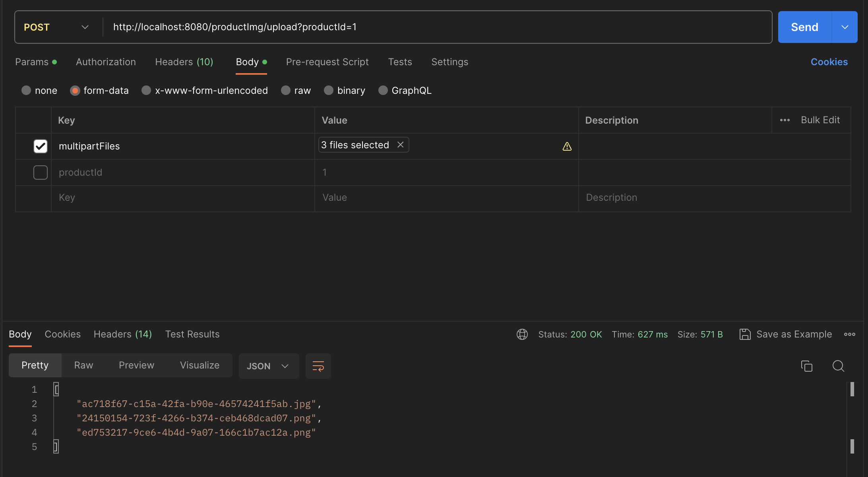
Task: Select the raw body type radio button
Action: click(285, 90)
